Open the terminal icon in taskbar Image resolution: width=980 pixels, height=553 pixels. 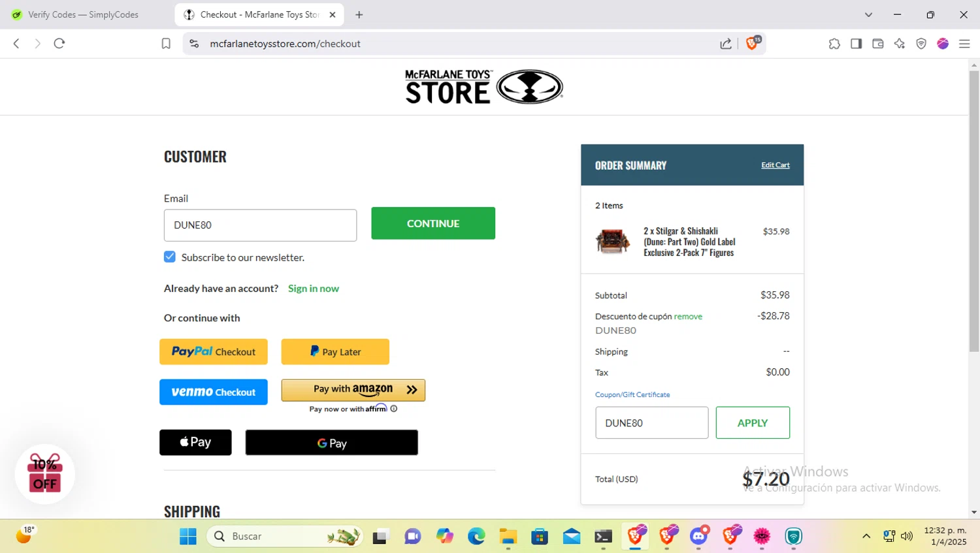[603, 537]
